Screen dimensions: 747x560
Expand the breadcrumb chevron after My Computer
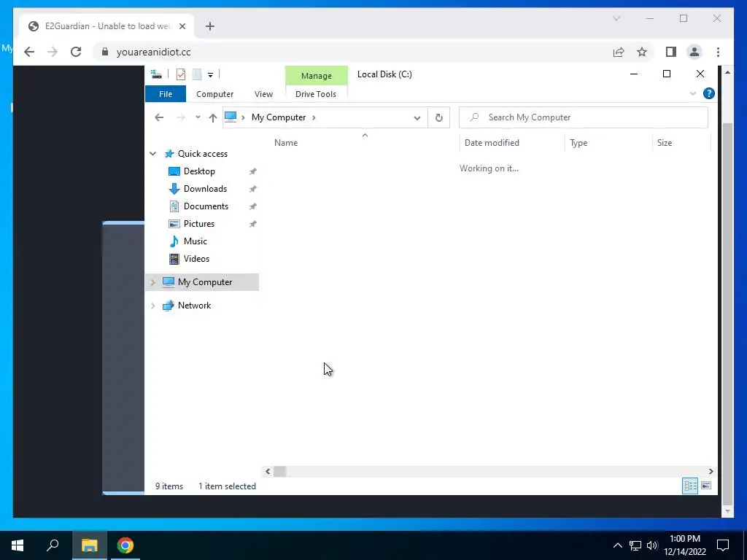[314, 117]
